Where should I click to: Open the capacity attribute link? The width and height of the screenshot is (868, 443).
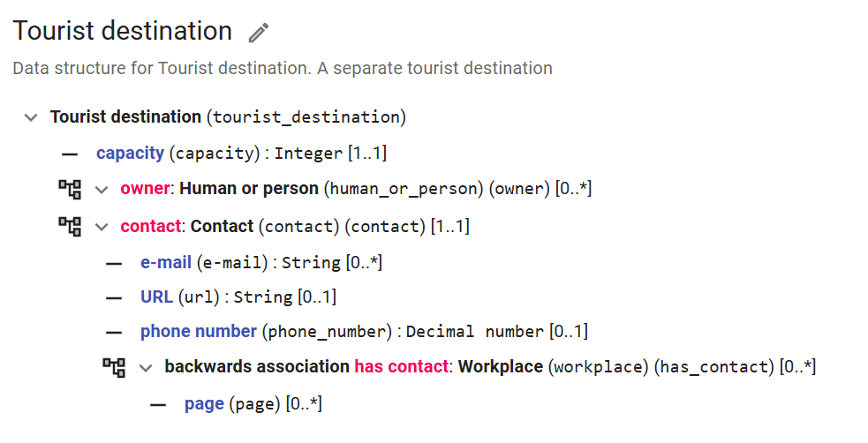pyautogui.click(x=130, y=154)
